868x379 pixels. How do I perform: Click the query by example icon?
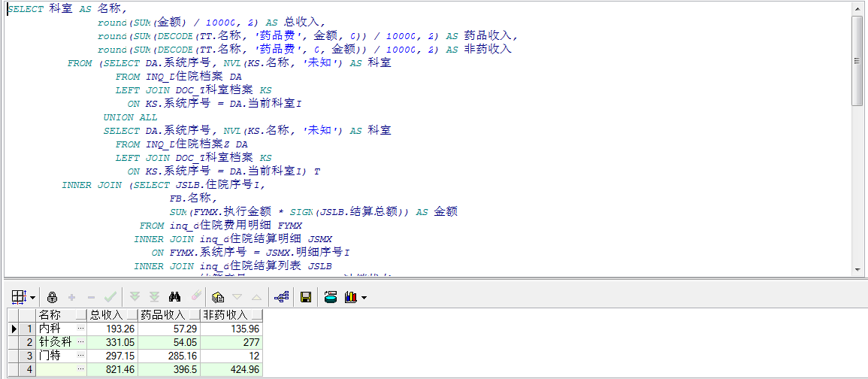218,297
